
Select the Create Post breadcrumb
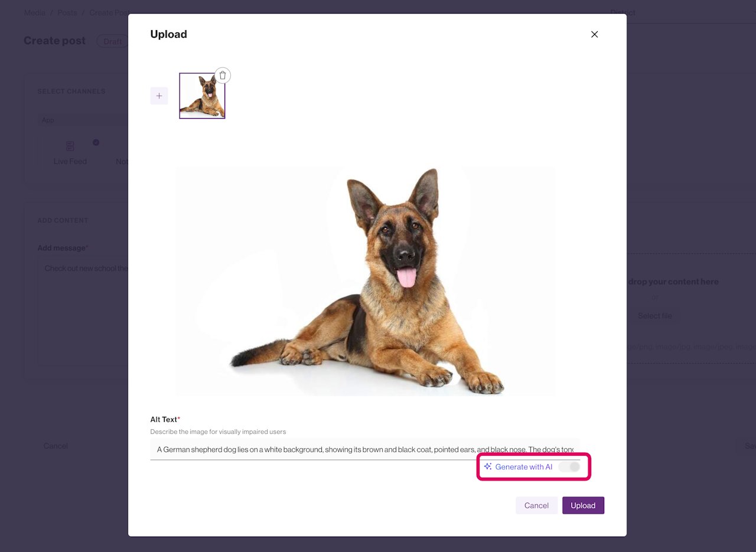(109, 12)
